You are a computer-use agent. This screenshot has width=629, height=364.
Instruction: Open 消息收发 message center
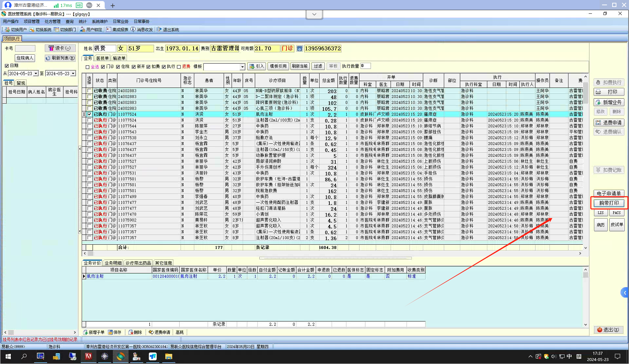(x=142, y=30)
